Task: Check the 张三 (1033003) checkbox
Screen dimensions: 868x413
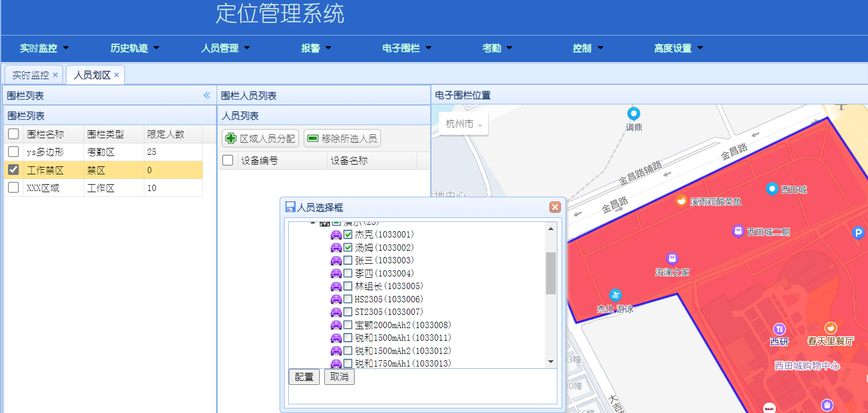Action: click(x=348, y=260)
